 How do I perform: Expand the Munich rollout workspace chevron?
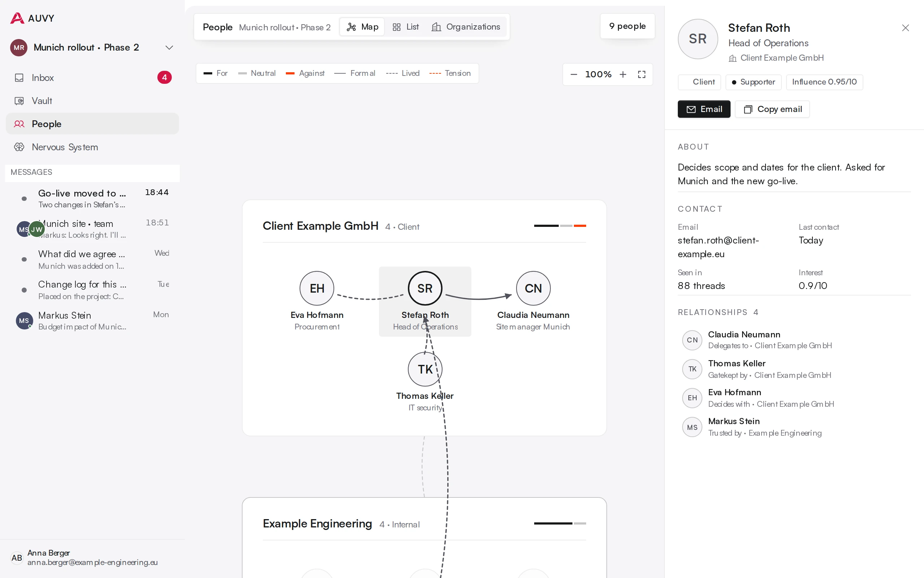pos(169,48)
